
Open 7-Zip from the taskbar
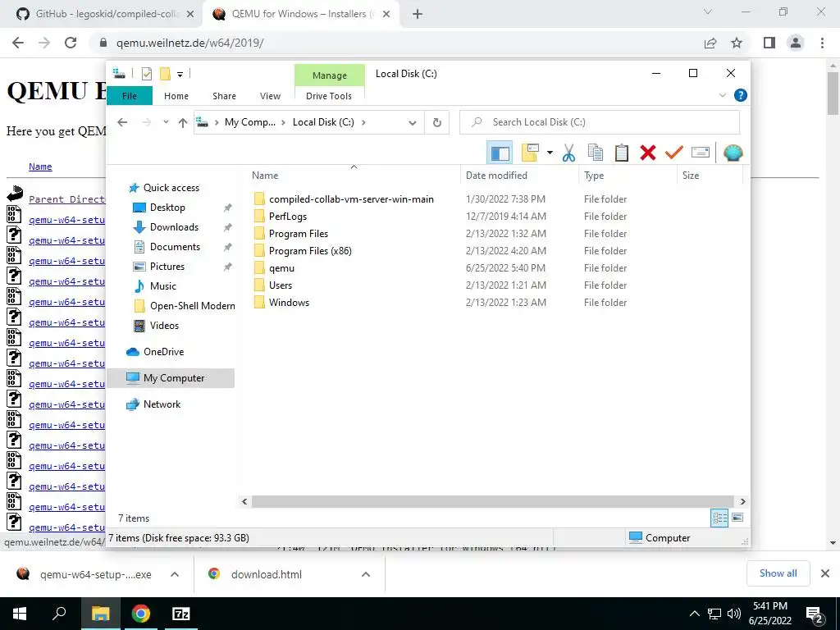180,614
